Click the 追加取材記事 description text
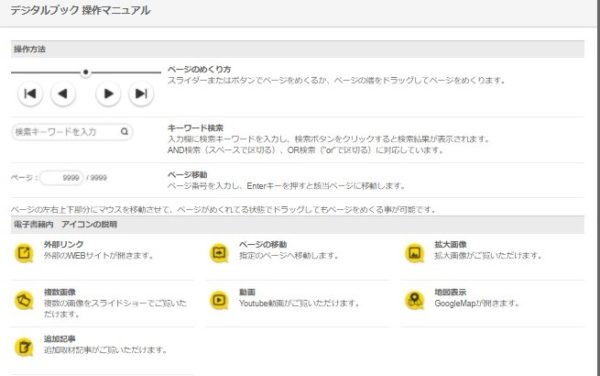 105,350
